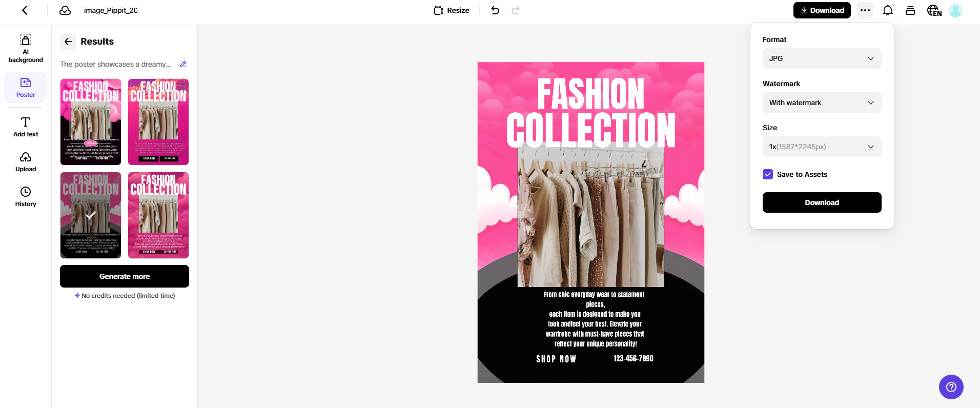
Task: Open the With watermark dropdown
Action: tap(822, 103)
